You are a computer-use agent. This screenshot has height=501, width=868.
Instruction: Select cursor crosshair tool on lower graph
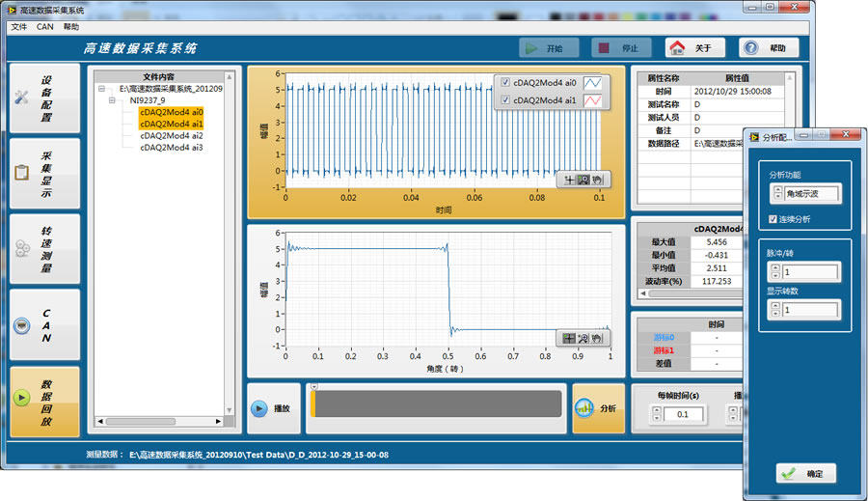pos(569,338)
